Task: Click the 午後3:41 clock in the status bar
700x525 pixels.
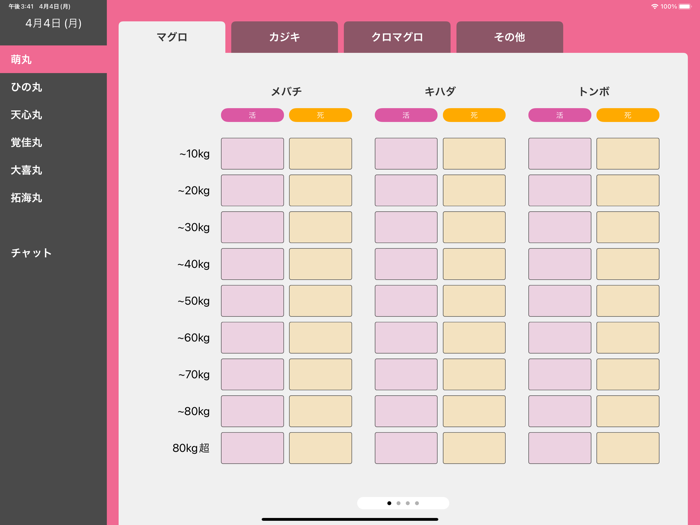Action: pos(21,6)
